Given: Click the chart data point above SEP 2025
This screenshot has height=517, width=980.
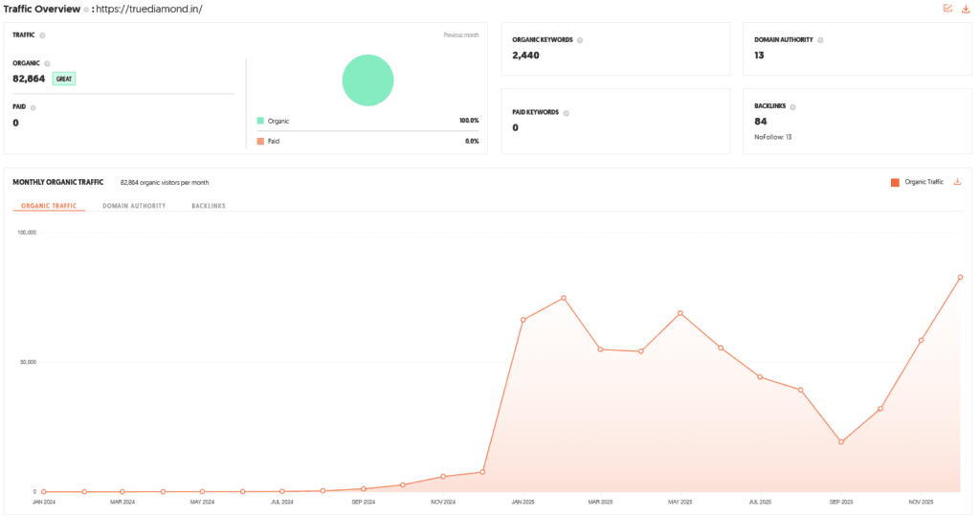Looking at the screenshot, I should click(841, 442).
